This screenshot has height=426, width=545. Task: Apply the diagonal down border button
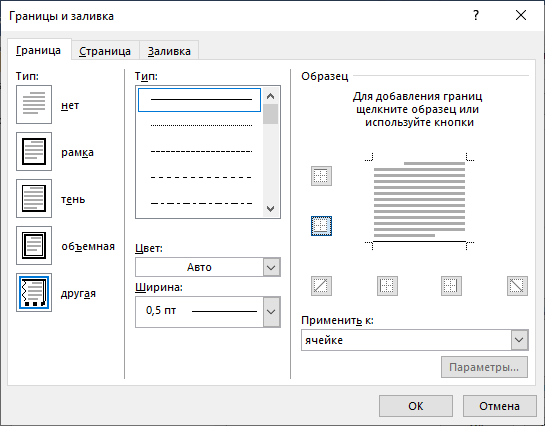click(x=517, y=286)
